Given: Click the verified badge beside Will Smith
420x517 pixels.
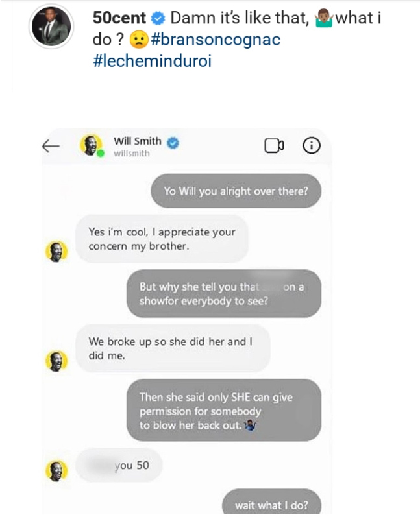Looking at the screenshot, I should pyautogui.click(x=173, y=141).
